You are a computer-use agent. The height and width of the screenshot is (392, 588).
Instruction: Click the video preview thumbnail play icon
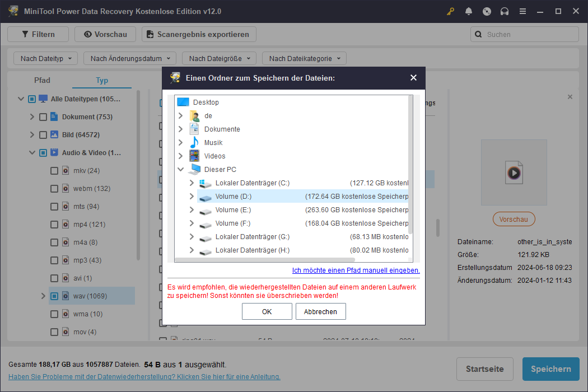[514, 172]
